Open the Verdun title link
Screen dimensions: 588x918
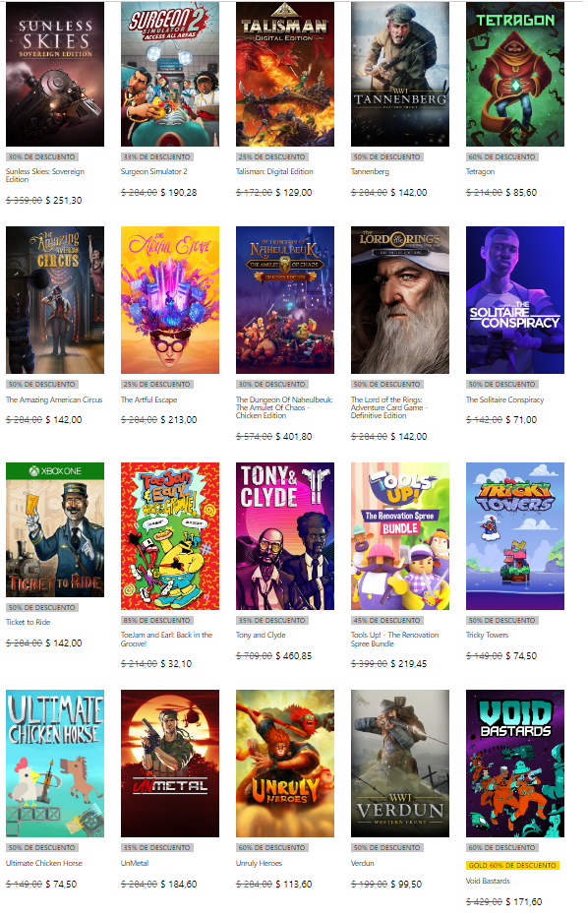click(x=362, y=864)
